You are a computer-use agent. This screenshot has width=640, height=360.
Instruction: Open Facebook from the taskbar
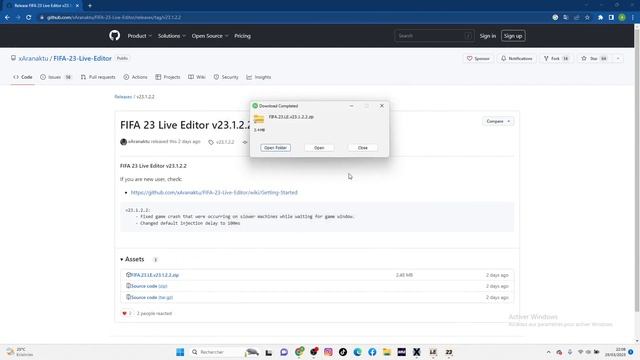(372, 352)
